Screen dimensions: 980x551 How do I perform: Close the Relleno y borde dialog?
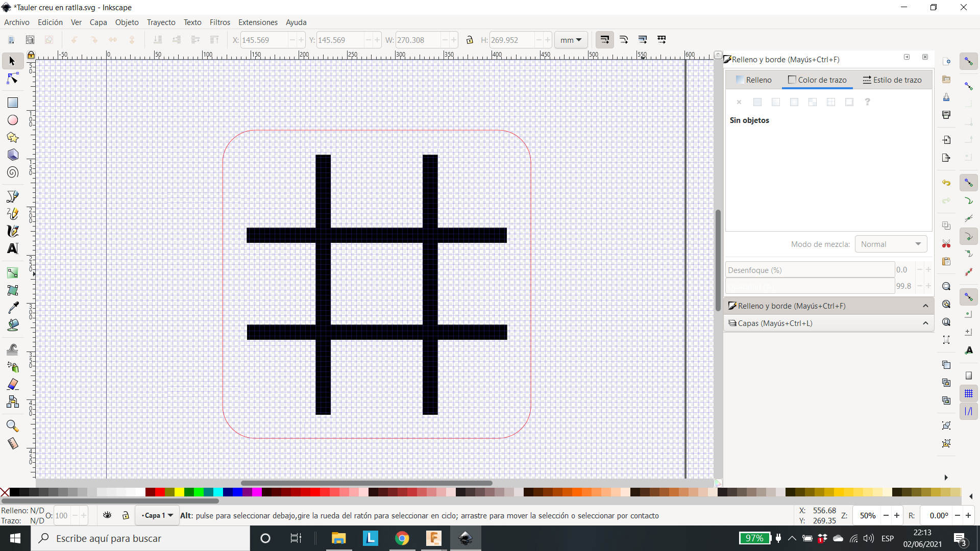click(x=925, y=57)
